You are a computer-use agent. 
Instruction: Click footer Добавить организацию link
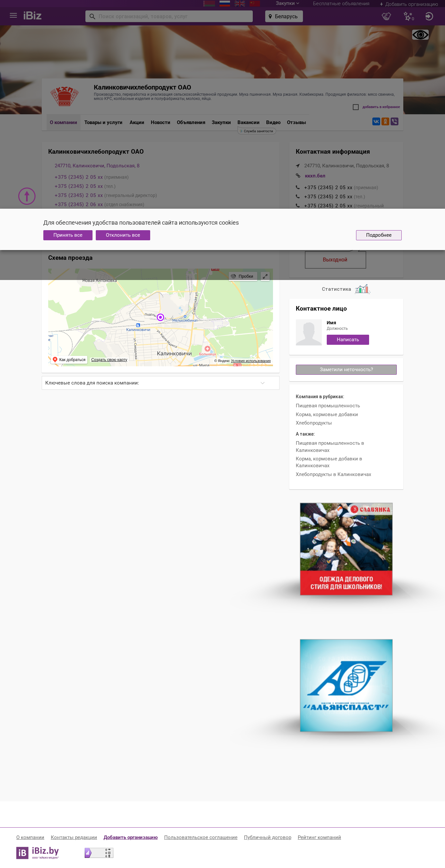tap(130, 837)
